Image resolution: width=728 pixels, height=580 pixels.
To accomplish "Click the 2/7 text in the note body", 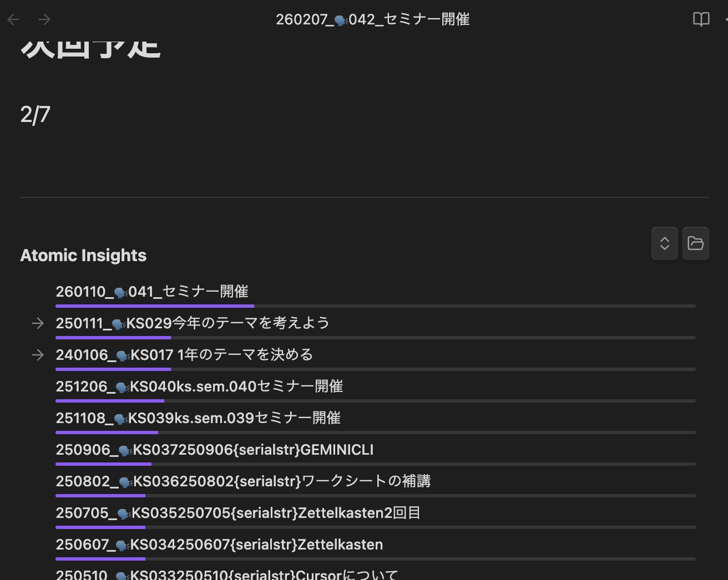I will pos(34,114).
